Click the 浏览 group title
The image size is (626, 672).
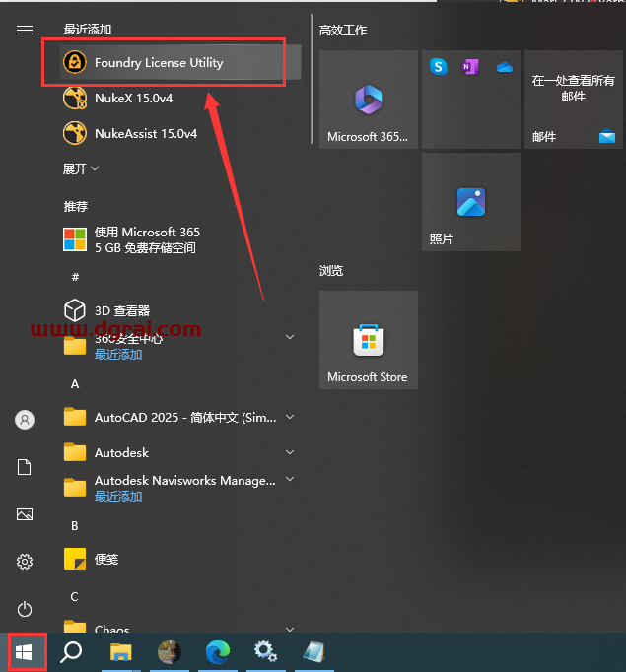coord(331,270)
